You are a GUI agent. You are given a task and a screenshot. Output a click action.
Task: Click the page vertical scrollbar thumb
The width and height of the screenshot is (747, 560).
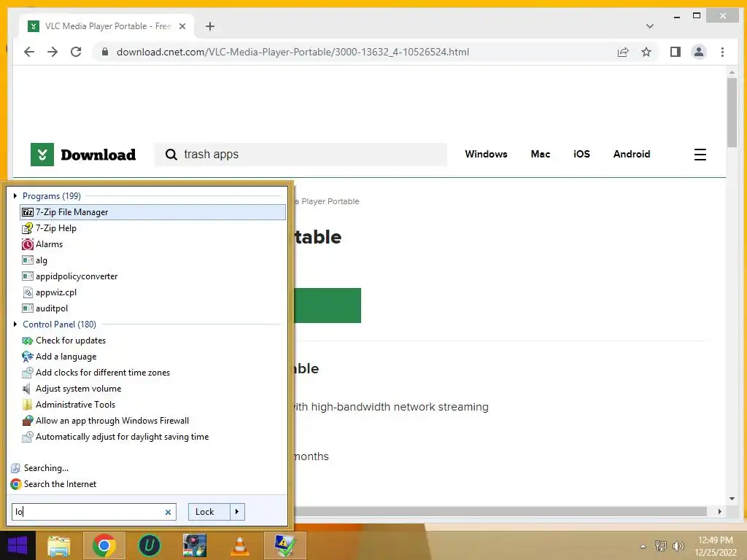point(732,112)
